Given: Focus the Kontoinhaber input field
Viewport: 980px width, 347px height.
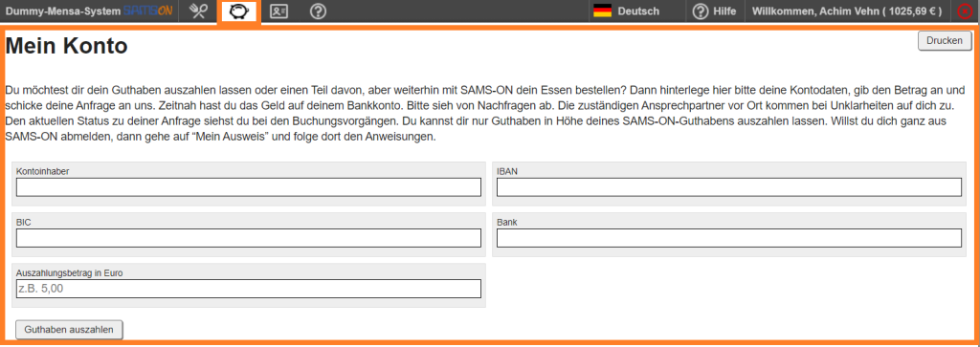Looking at the screenshot, I should (x=249, y=187).
